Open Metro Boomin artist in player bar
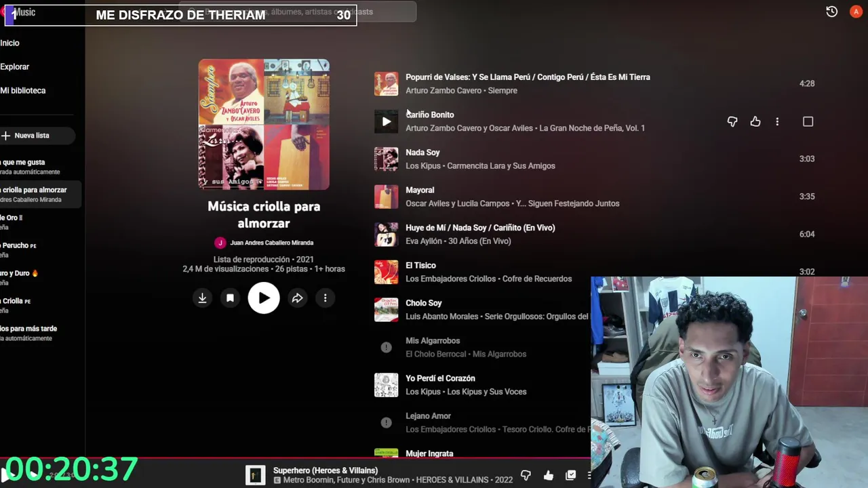Screen dimensions: 868x488 [x=306, y=480]
